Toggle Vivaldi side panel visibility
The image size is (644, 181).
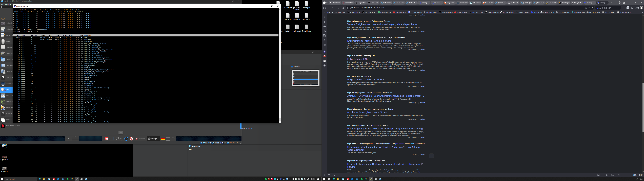[325, 8]
